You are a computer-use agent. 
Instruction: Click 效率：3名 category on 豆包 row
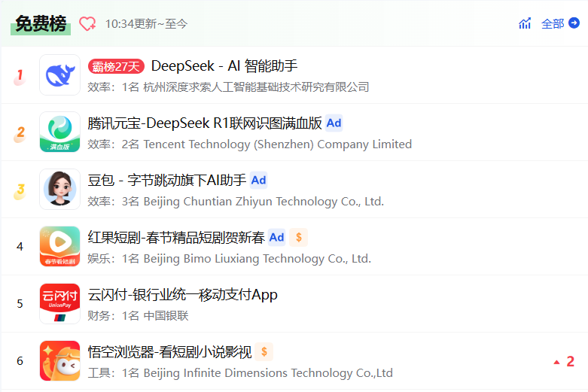tap(113, 202)
